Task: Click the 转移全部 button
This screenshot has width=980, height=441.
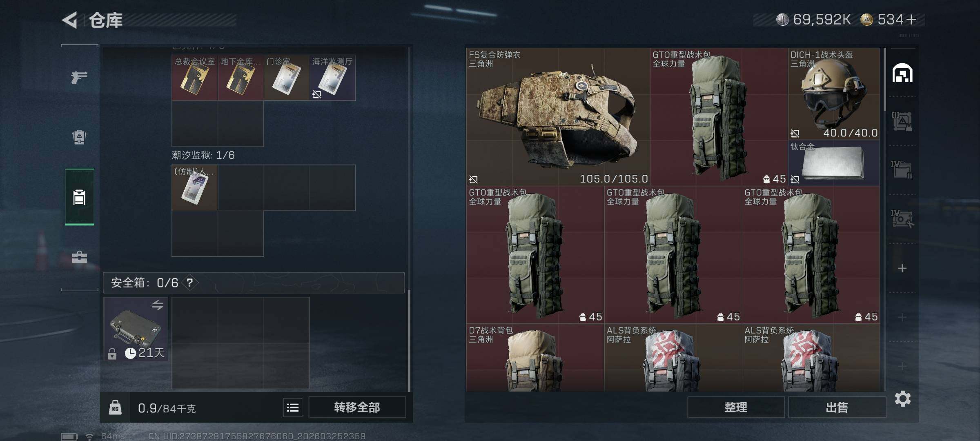Action: (357, 407)
